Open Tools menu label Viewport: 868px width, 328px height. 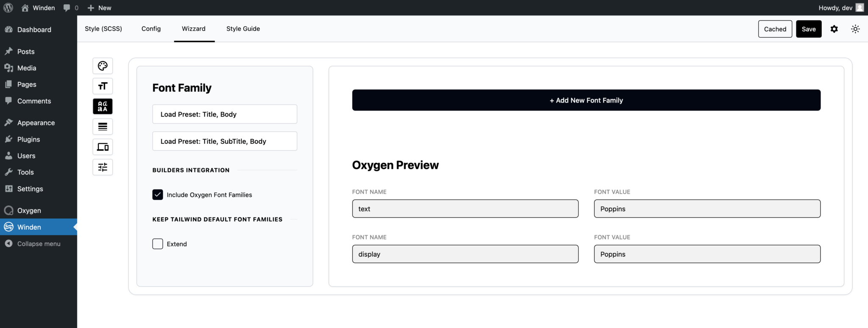25,172
